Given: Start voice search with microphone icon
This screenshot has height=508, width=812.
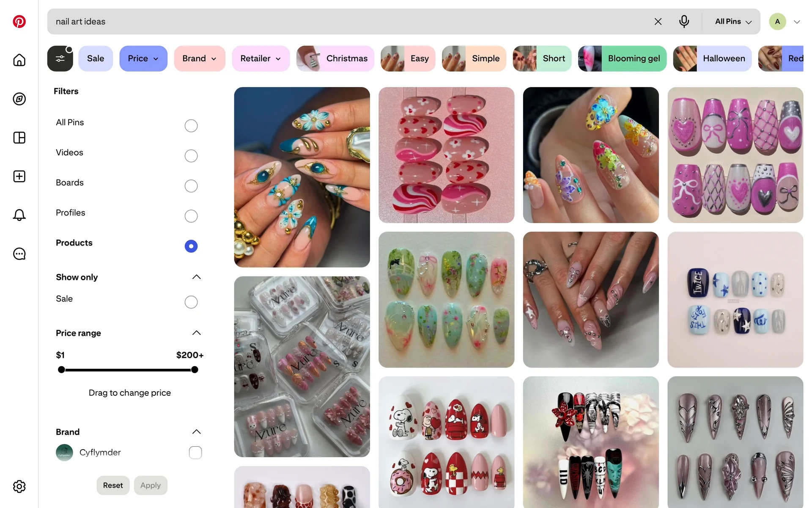Looking at the screenshot, I should [x=684, y=22].
